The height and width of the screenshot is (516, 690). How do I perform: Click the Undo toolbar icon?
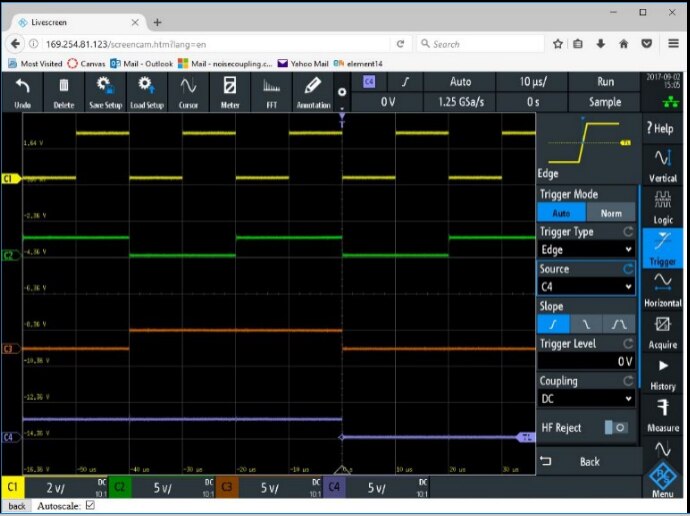[22, 91]
